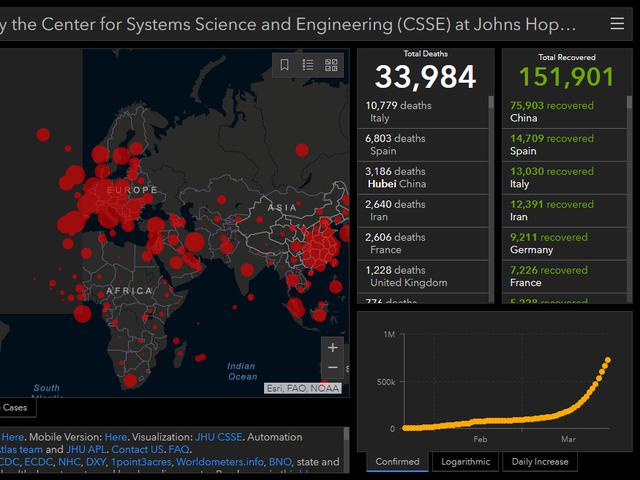Zoom in on the map
640x480 pixels.
[332, 348]
